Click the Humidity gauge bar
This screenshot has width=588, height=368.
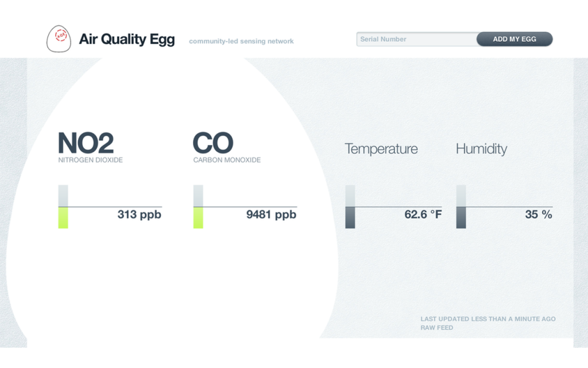click(461, 206)
